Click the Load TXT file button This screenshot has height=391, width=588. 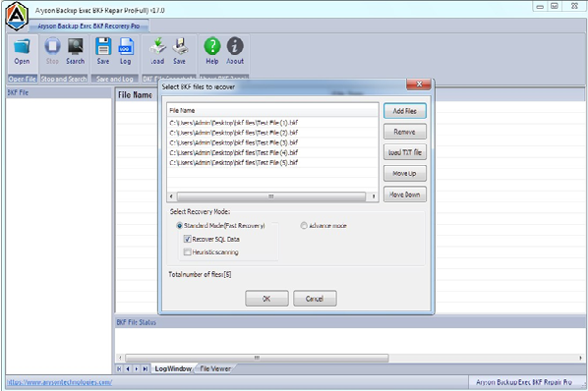pos(405,152)
